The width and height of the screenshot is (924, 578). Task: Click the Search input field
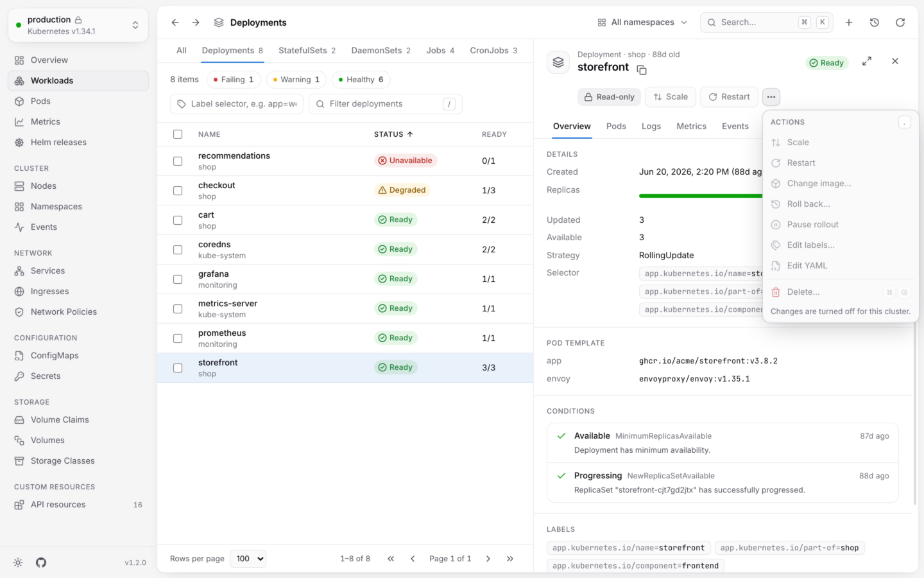point(767,22)
